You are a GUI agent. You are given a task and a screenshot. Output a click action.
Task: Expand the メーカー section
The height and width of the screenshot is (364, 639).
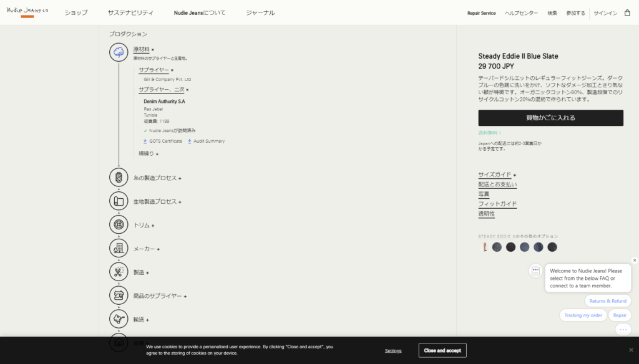pyautogui.click(x=146, y=249)
